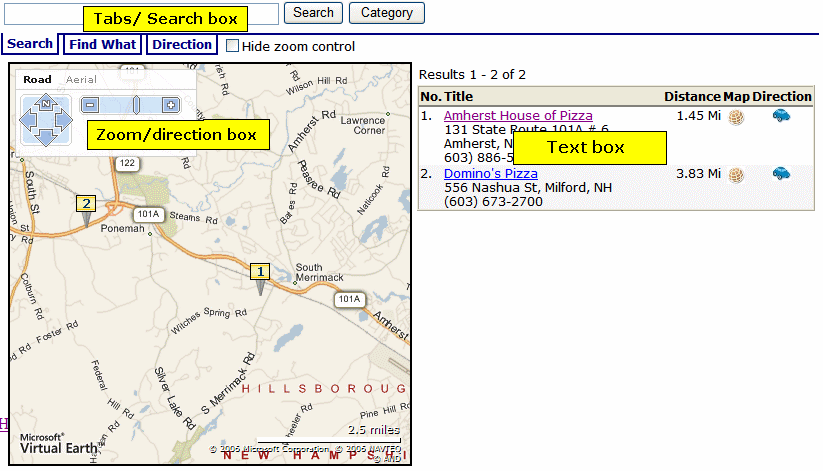Open the Amherst House of Pizza link
Image resolution: width=823 pixels, height=471 pixels.
click(x=518, y=116)
